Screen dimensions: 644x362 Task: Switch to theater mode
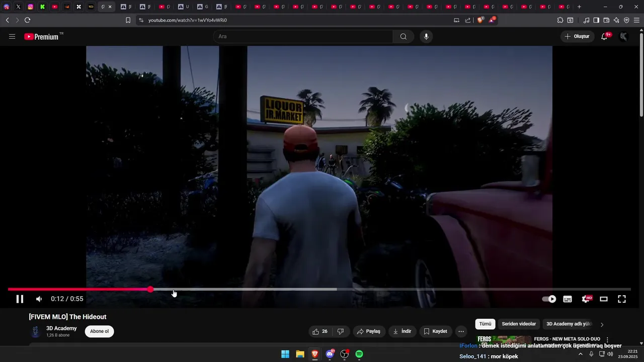(x=604, y=299)
